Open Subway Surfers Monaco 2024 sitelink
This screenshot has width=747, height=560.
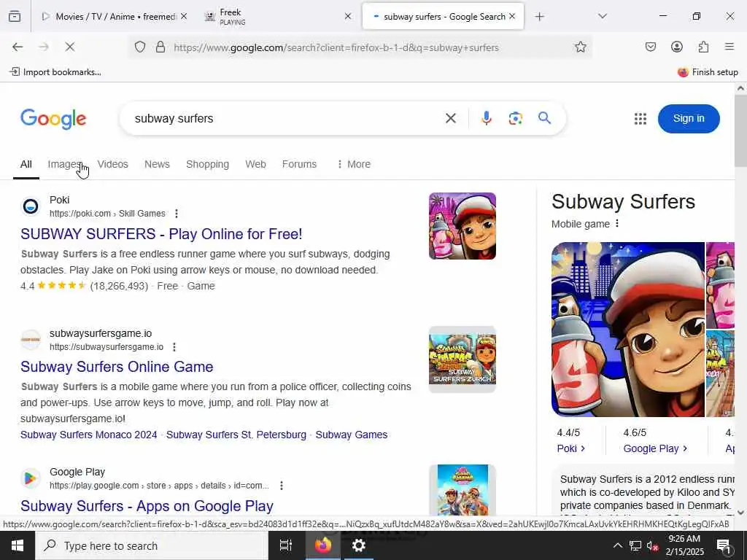88,435
